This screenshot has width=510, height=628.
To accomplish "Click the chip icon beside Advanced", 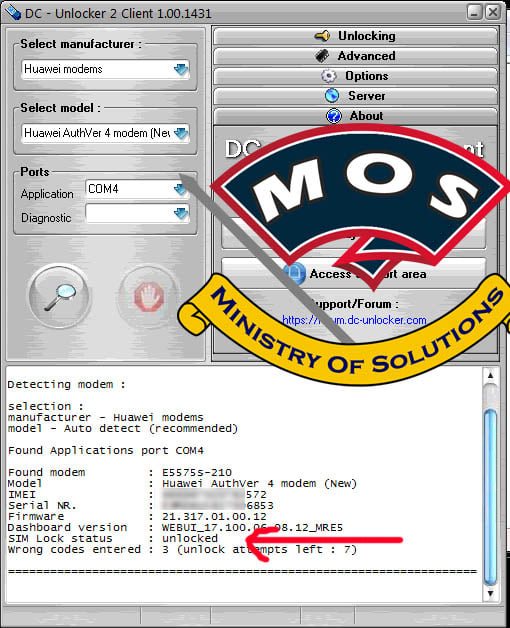I will click(x=322, y=56).
